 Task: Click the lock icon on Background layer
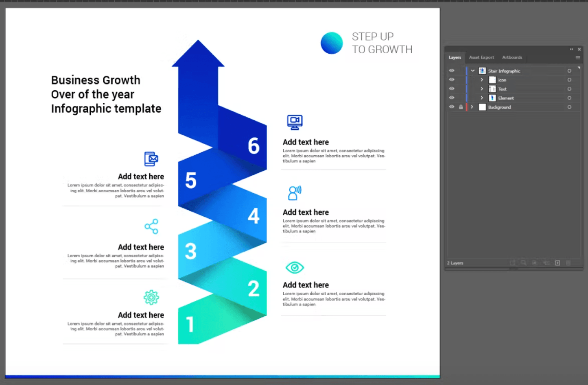tap(461, 107)
